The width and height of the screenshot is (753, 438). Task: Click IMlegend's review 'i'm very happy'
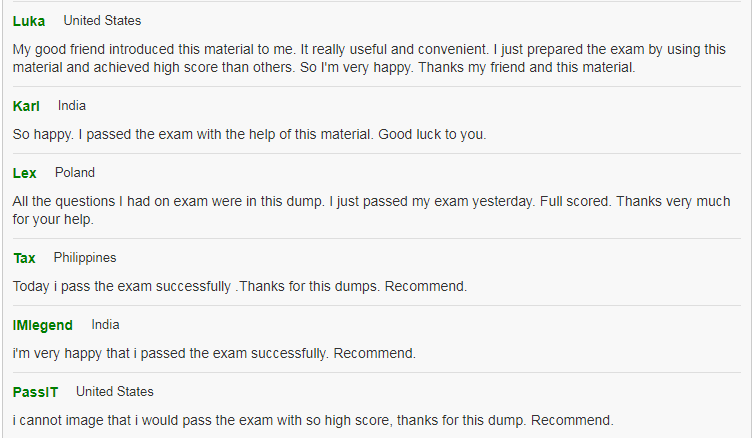click(x=214, y=353)
